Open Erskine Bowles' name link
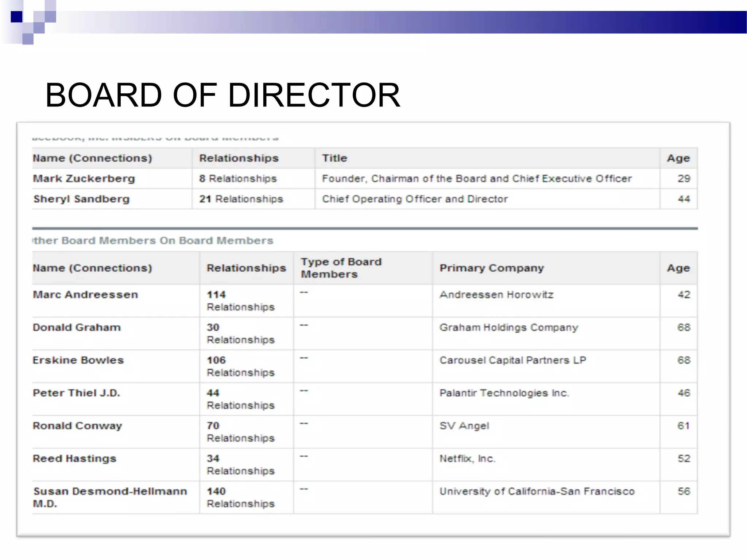Viewport: 747px width, 560px height. 78,360
